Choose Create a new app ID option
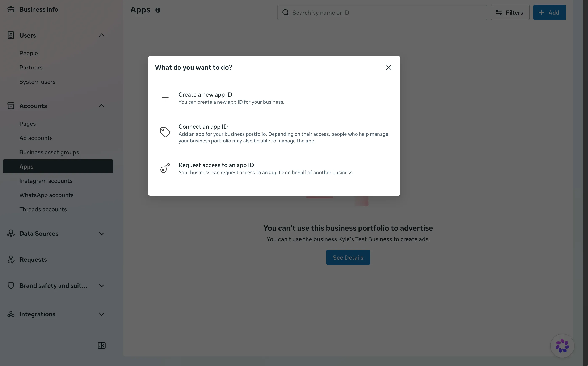The width and height of the screenshot is (588, 366). (x=274, y=98)
